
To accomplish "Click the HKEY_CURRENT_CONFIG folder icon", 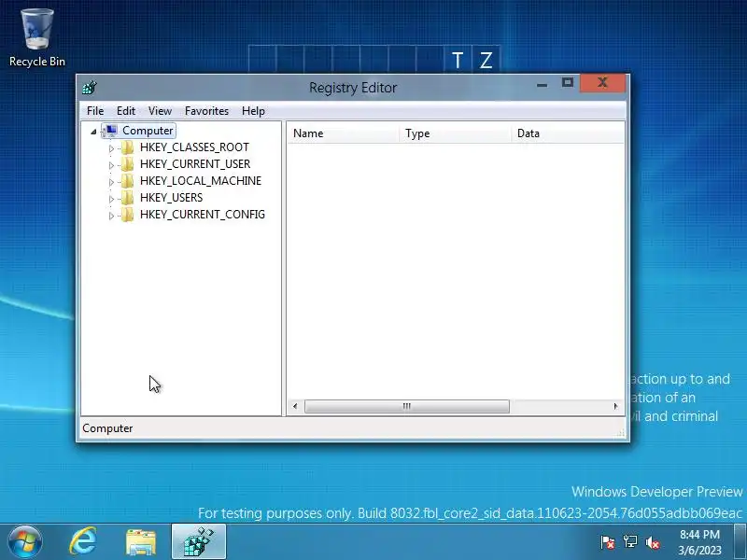I will pyautogui.click(x=127, y=215).
